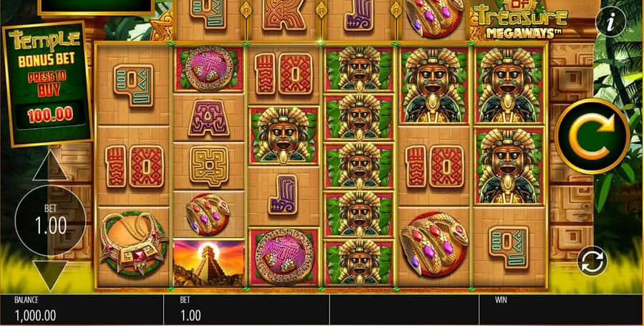Click the purple A symbol on reel two
This screenshot has height=326, width=644.
[209, 118]
